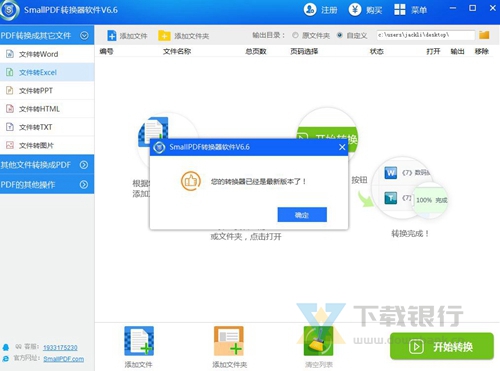Screen dimensions: 500x371
Task: Click the 清空列表 broom icon
Action: coord(318,341)
